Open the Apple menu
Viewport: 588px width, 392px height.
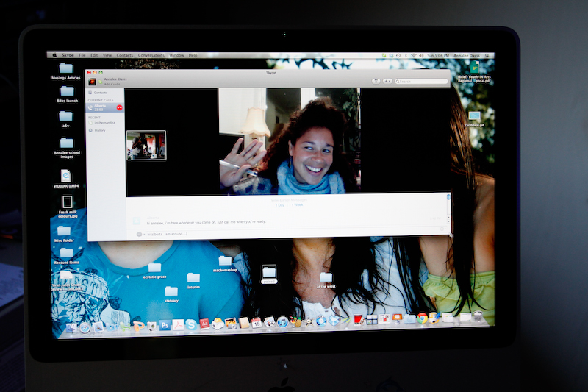[54, 55]
